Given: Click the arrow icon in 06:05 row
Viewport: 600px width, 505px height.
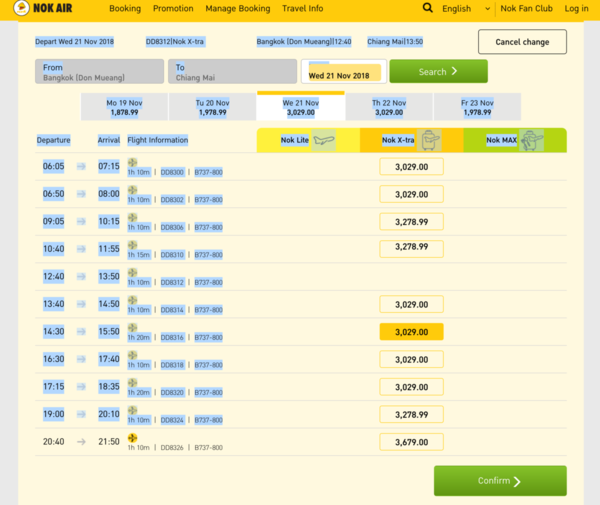Looking at the screenshot, I should click(x=81, y=166).
